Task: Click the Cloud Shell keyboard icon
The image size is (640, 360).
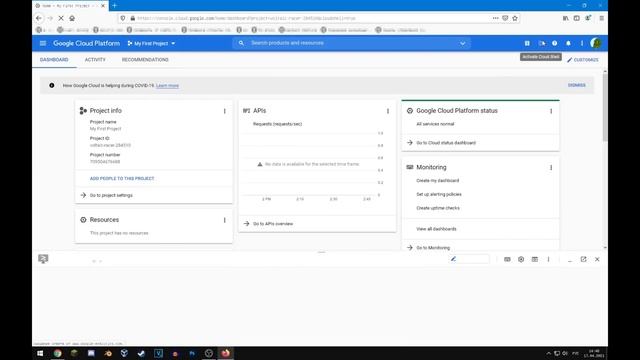Action: 507,259
